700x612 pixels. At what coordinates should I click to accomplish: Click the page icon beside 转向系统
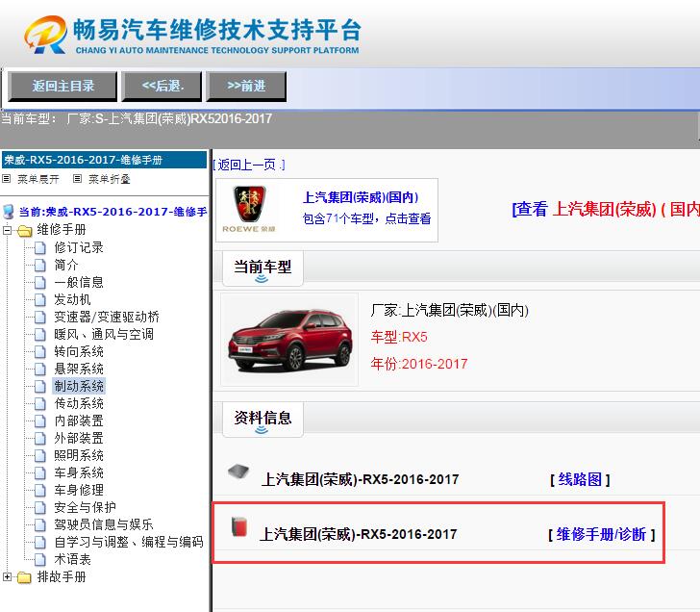pyautogui.click(x=40, y=352)
